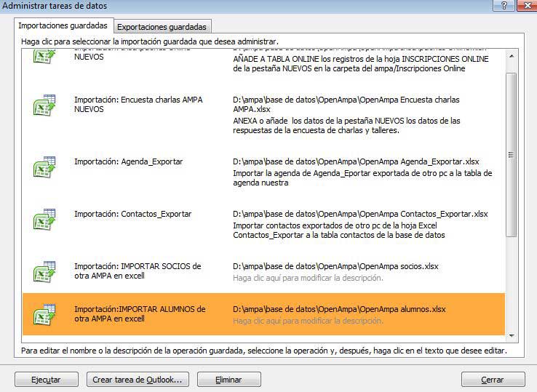This screenshot has width=537, height=392.
Task: Click Crear tarea de Outlook button
Action: (138, 380)
